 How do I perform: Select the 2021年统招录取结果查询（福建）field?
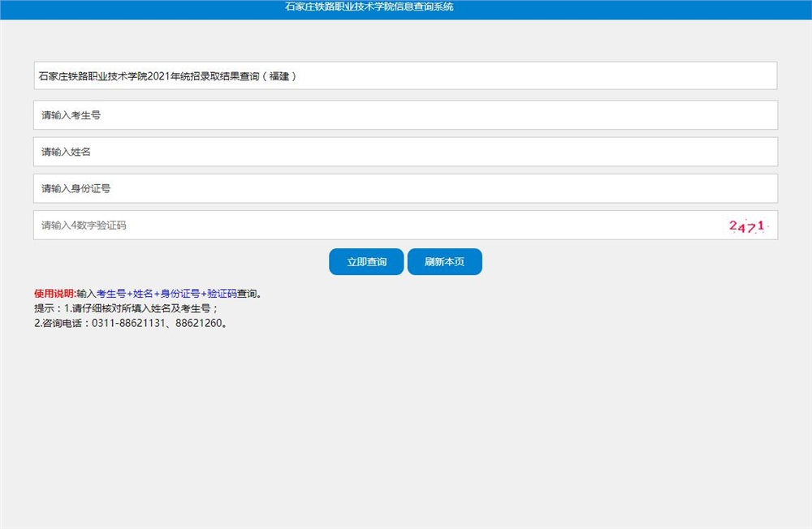point(405,75)
